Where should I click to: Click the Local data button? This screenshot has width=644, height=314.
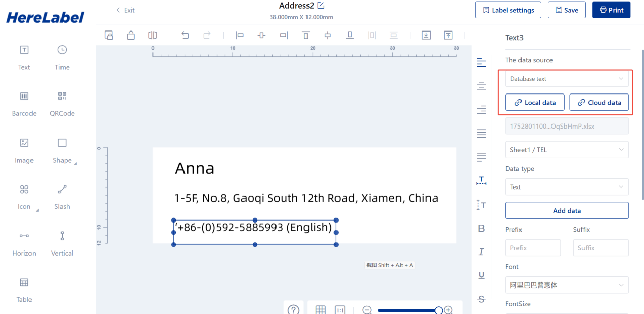pos(534,102)
